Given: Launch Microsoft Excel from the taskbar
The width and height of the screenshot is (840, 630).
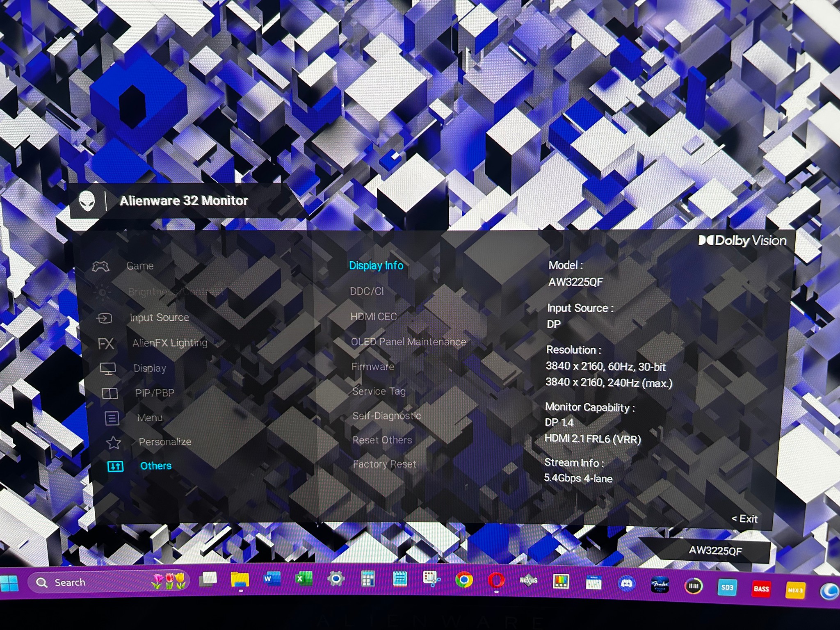Looking at the screenshot, I should (x=304, y=579).
